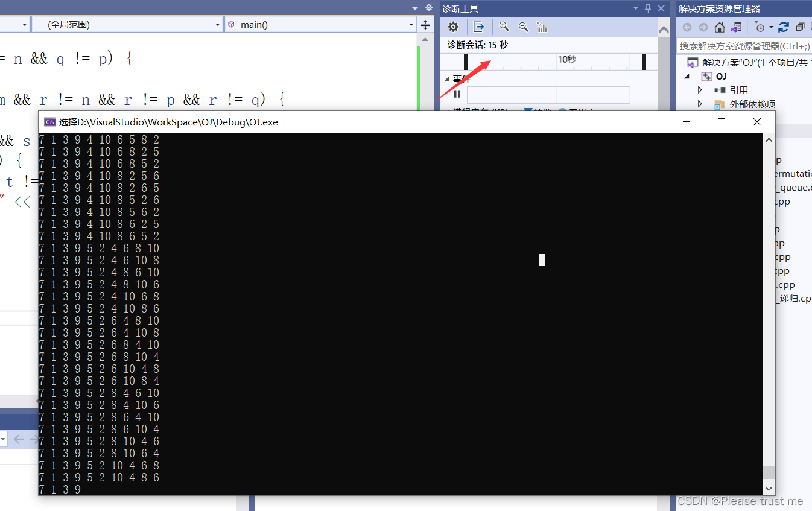Click console line '7 1 3 9 5 2 4 6 8 10'
The width and height of the screenshot is (812, 511).
[100, 248]
